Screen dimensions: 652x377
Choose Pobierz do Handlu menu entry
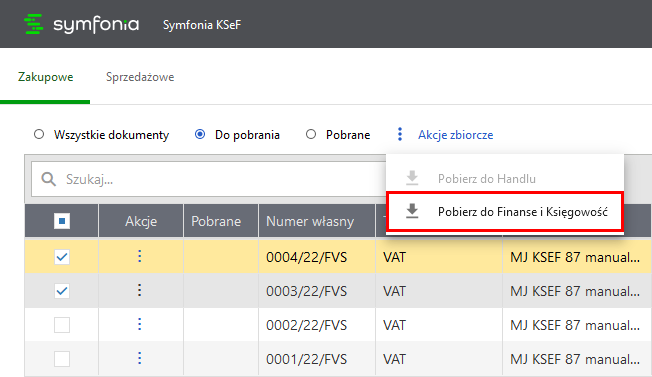pos(505,179)
